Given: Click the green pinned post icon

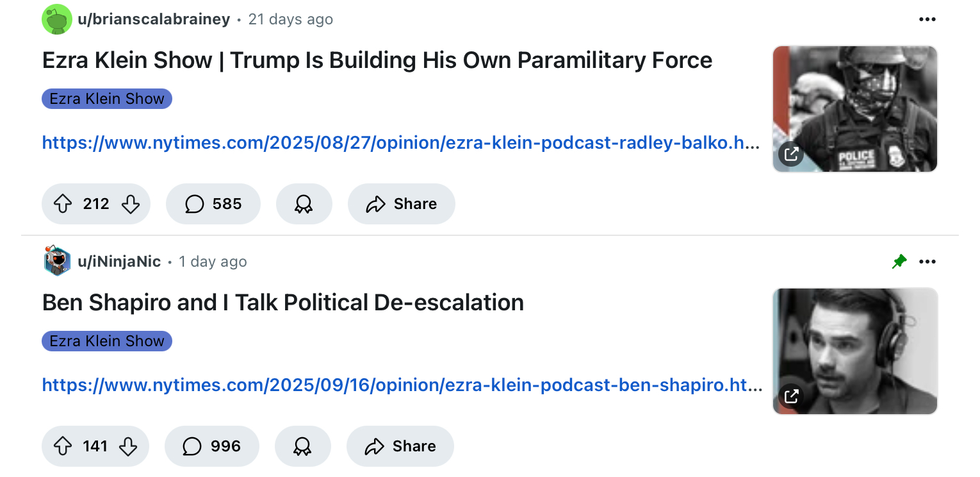Looking at the screenshot, I should click(899, 262).
